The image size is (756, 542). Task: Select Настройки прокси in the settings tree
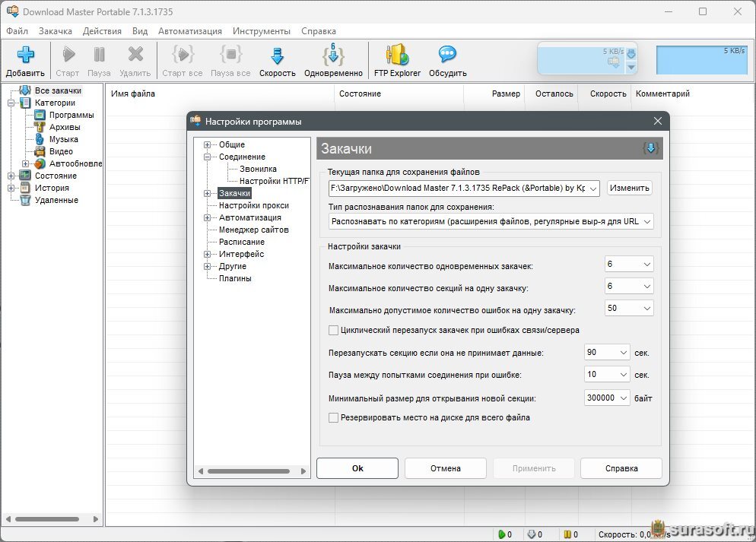tap(253, 205)
